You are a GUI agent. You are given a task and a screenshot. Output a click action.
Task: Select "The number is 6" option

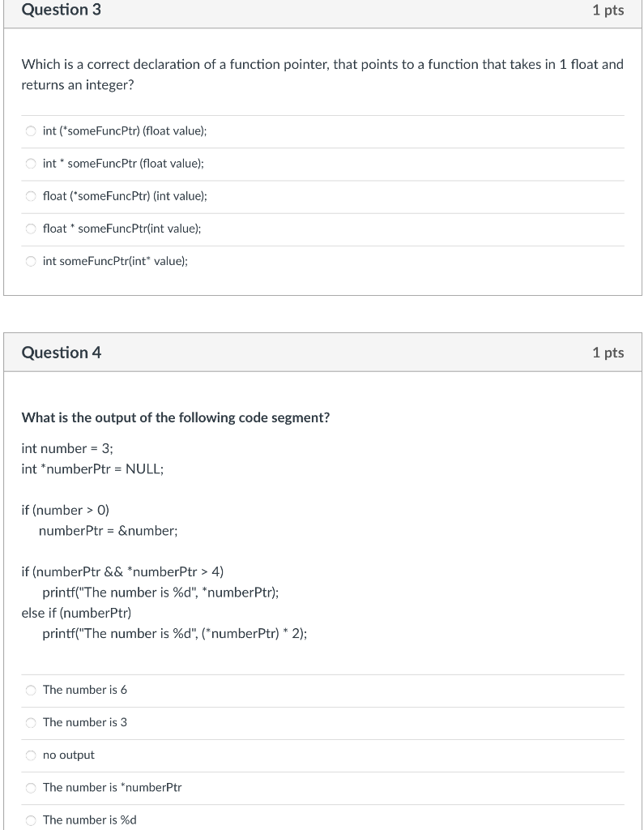(x=30, y=690)
